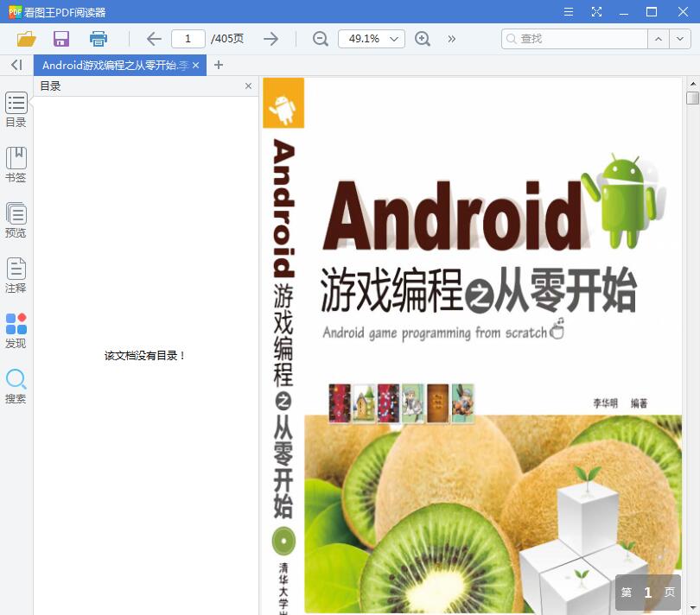Image resolution: width=700 pixels, height=615 pixels.
Task: Open the 注释 annotations panel
Action: pyautogui.click(x=16, y=274)
